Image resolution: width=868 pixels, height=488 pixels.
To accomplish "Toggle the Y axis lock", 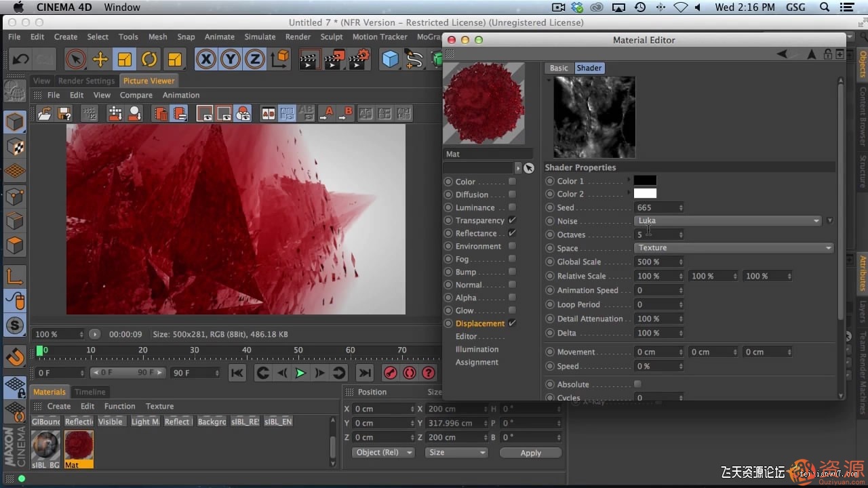I will (231, 59).
